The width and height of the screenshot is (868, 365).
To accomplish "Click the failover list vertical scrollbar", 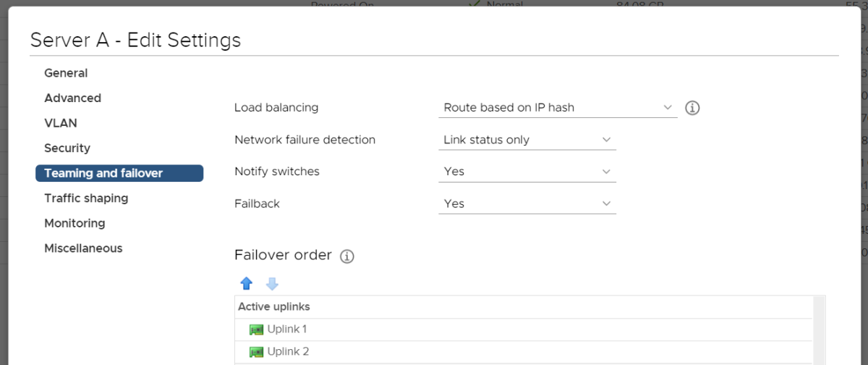I will (x=819, y=330).
